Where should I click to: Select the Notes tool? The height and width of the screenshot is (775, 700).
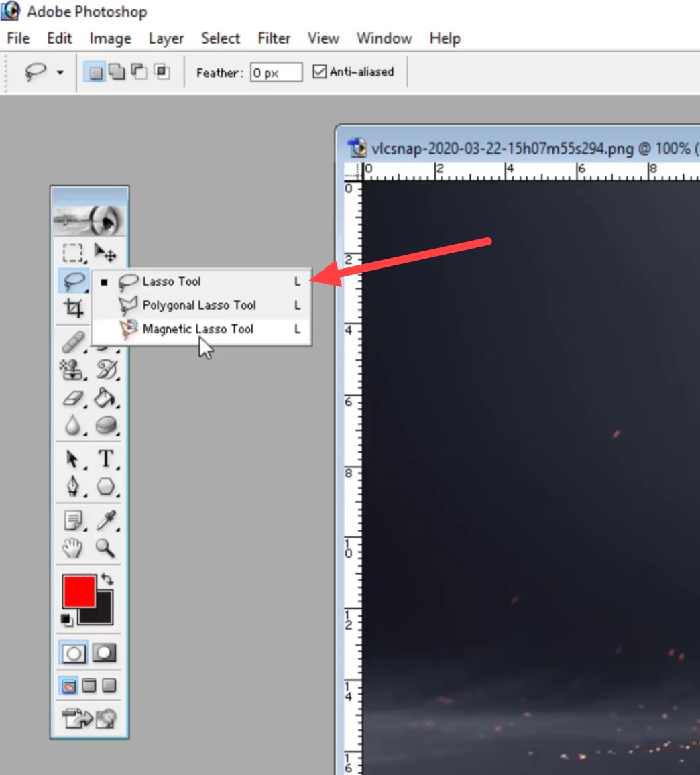[x=73, y=520]
